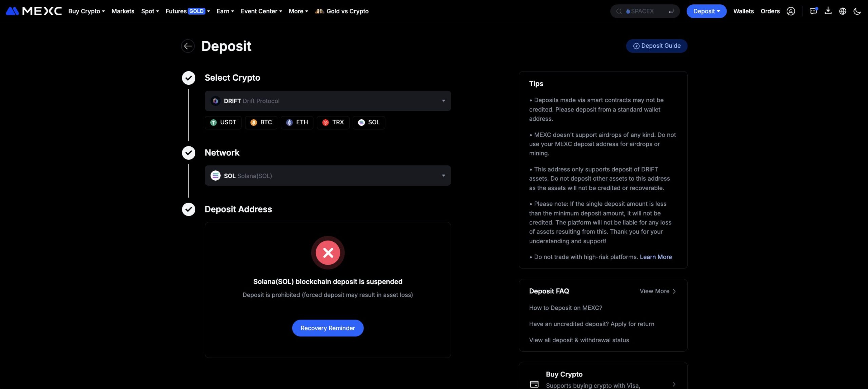The width and height of the screenshot is (868, 389).
Task: Click the Tips heading
Action: (x=536, y=83)
